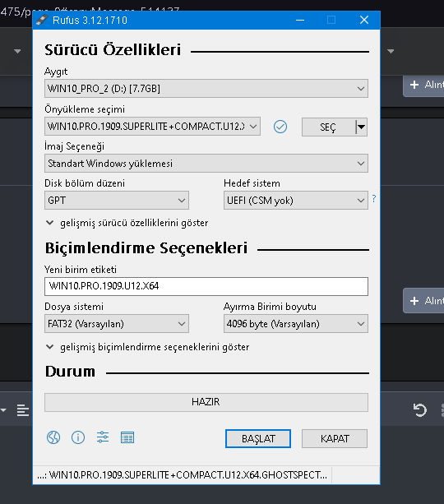This screenshot has width=444, height=504.
Task: Click the HAZIR progress bar
Action: click(x=206, y=402)
